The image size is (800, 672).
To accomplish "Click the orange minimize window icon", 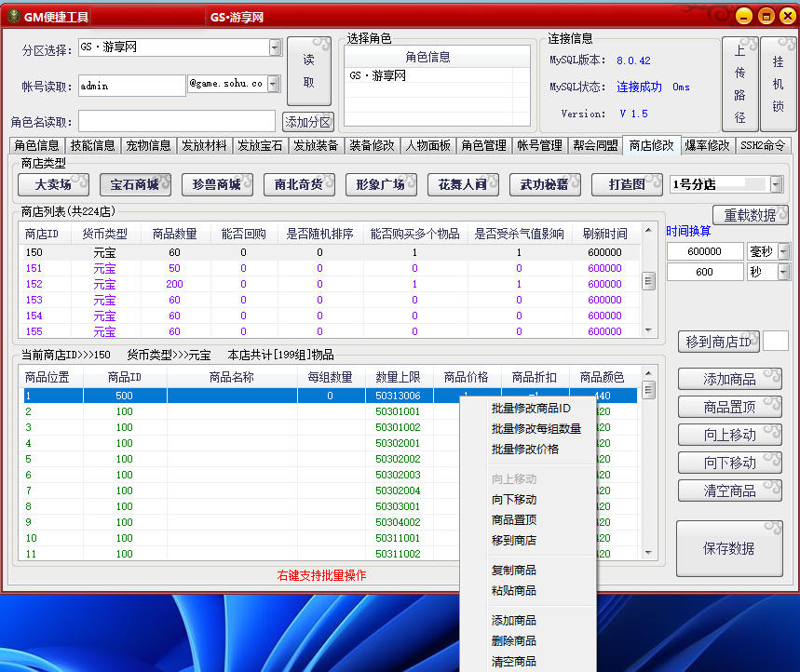I will [744, 16].
